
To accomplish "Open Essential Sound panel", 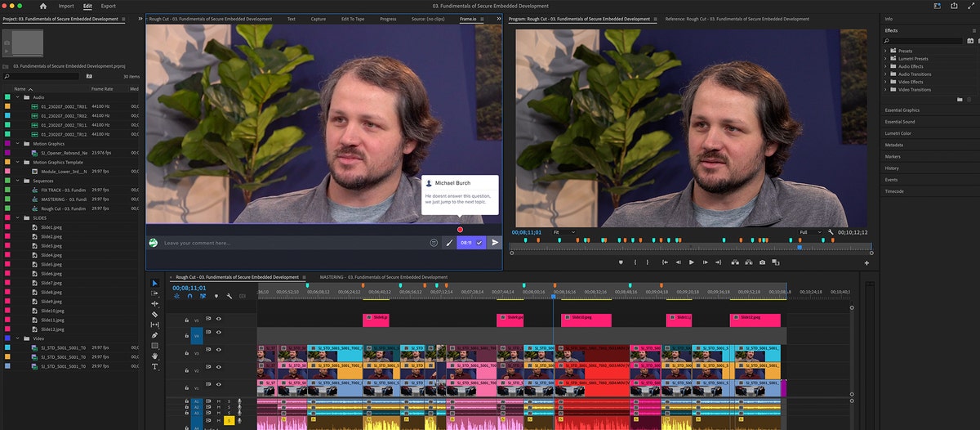I will point(900,122).
